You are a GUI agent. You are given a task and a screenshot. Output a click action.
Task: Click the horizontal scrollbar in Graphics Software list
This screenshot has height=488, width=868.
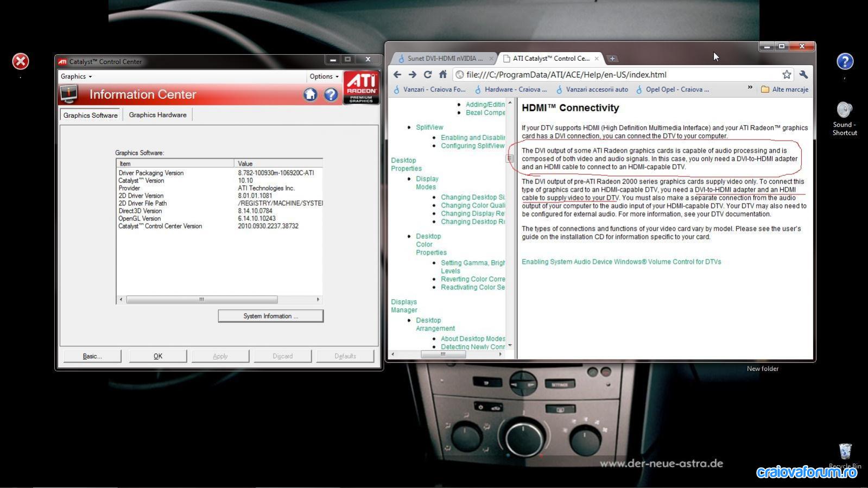(202, 300)
